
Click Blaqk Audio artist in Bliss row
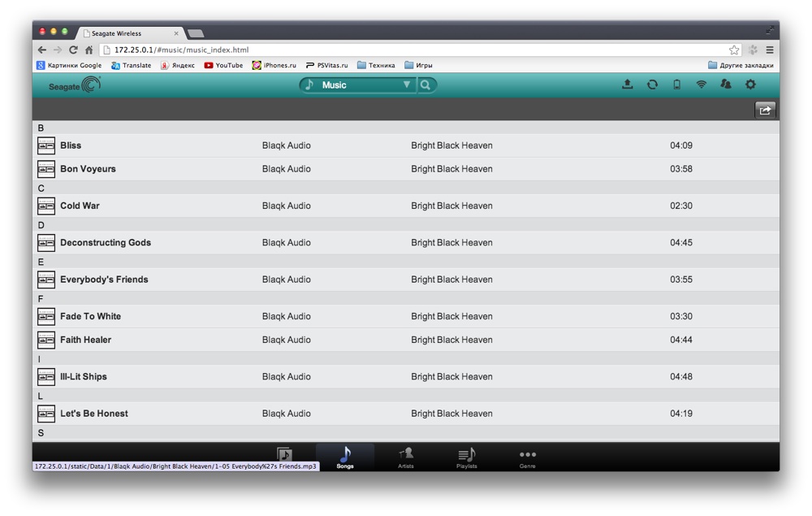coord(287,145)
